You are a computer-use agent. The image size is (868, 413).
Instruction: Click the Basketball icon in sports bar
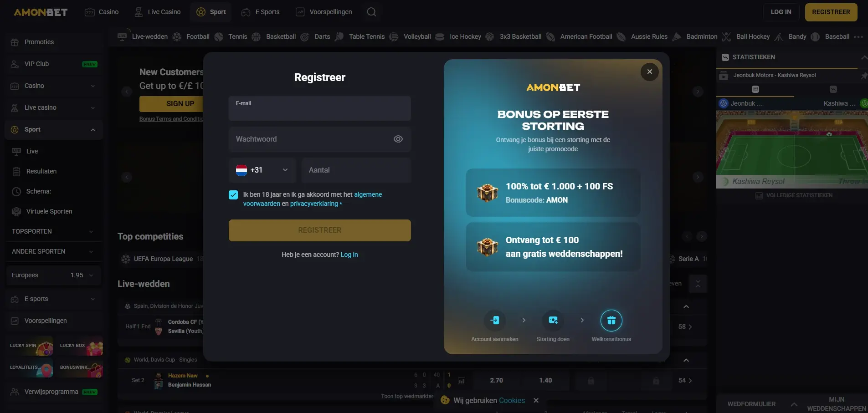pyautogui.click(x=256, y=37)
